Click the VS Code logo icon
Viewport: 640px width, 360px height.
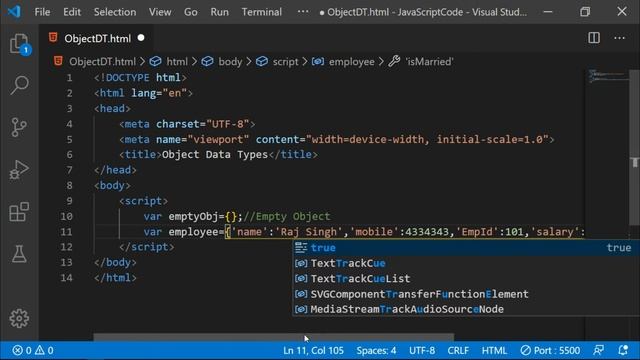click(14, 11)
